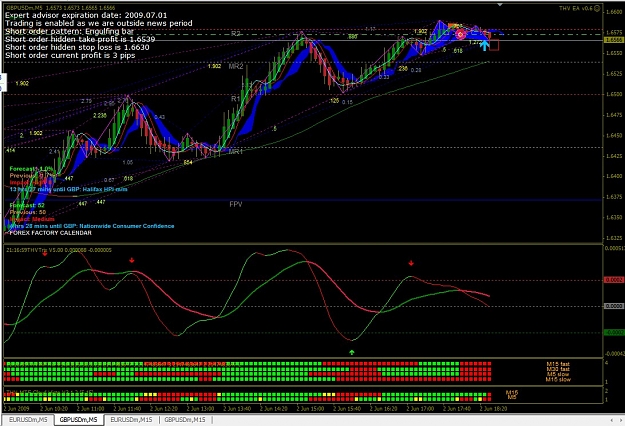Image resolution: width=625 pixels, height=426 pixels.
Task: Click the 'Trading is enabled' status line
Action: tap(99, 23)
